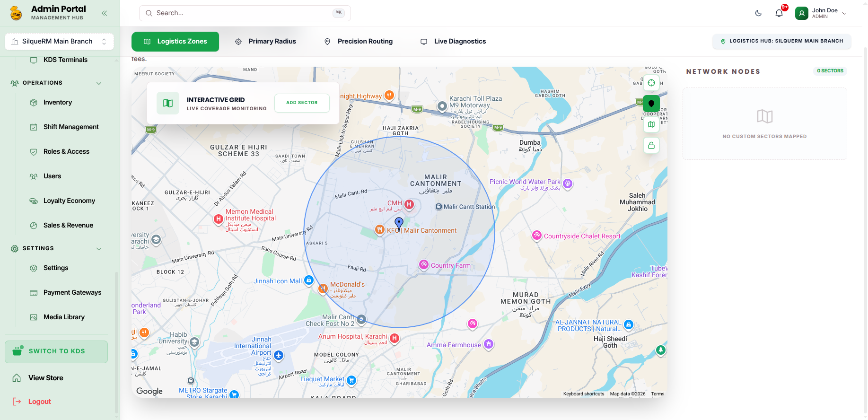Click the CMH hospital marker
Screen dimensions: 868x420
[409, 204]
